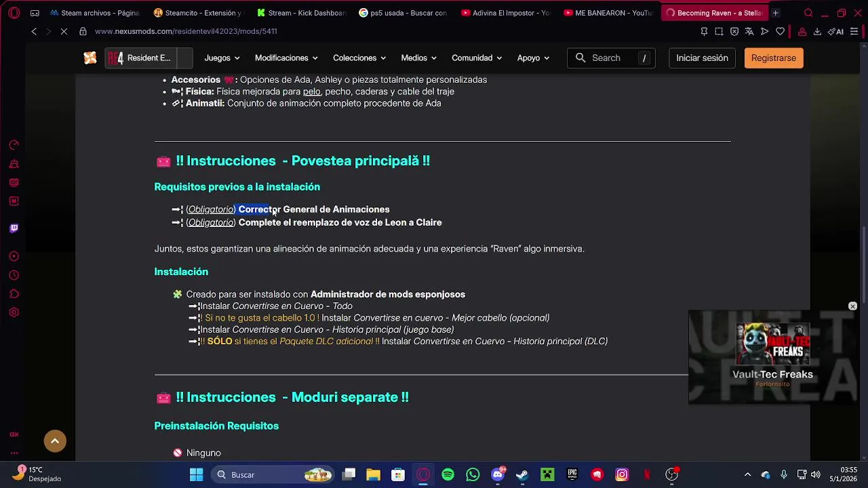Click the Nexus Mods Search field

click(x=611, y=58)
